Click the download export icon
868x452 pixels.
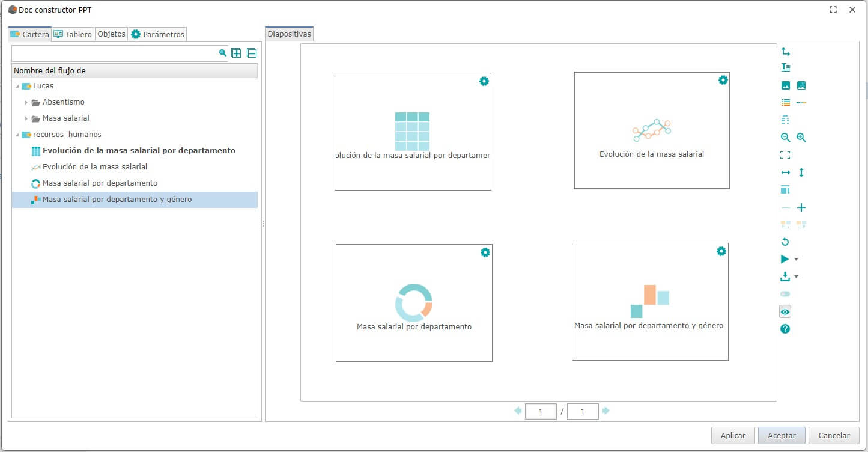click(785, 276)
